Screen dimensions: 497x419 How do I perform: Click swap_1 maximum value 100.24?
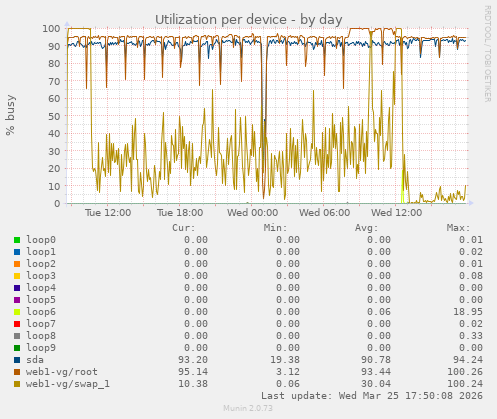click(465, 384)
